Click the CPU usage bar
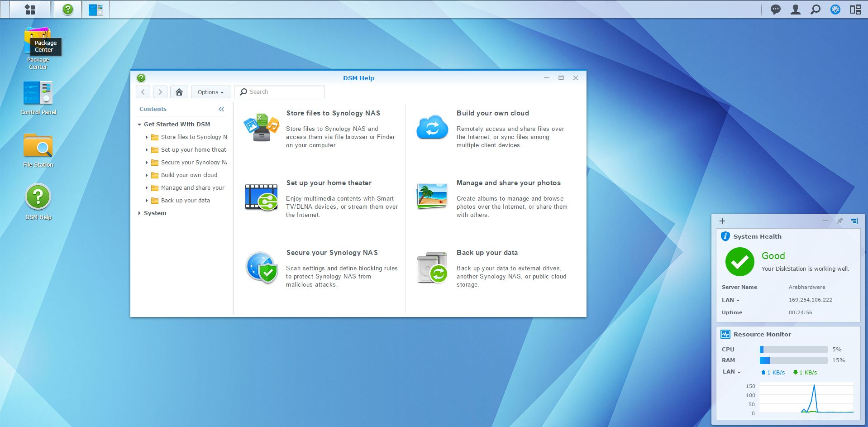The width and height of the screenshot is (868, 427). click(x=793, y=350)
